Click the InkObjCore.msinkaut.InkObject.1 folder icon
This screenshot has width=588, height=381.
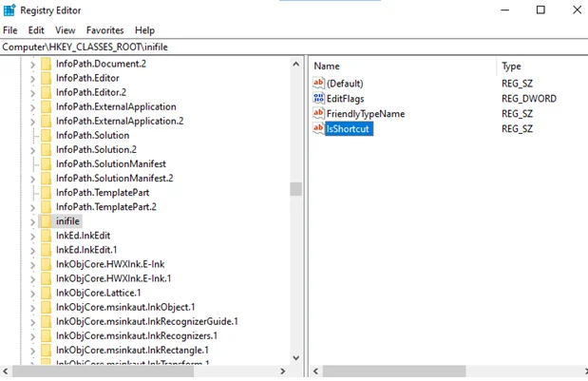(x=46, y=307)
